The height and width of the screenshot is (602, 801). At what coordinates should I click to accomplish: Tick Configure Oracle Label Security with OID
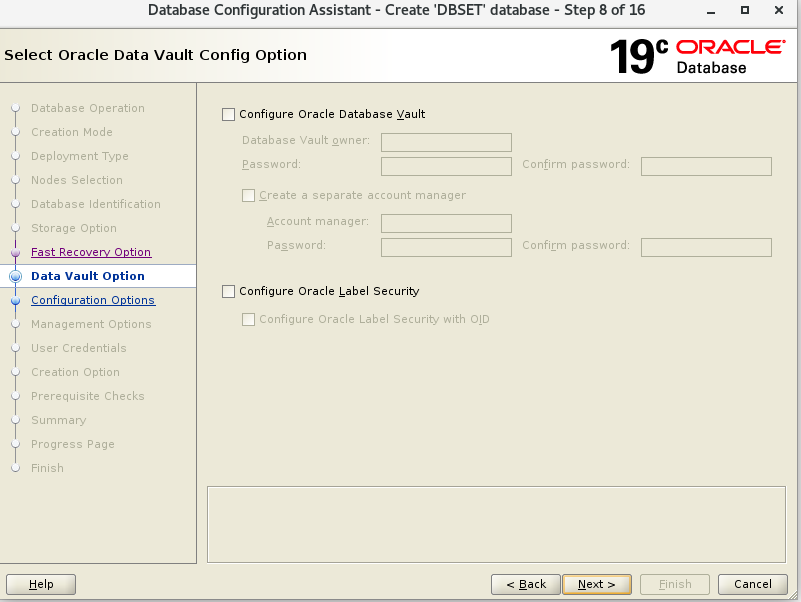(x=248, y=319)
